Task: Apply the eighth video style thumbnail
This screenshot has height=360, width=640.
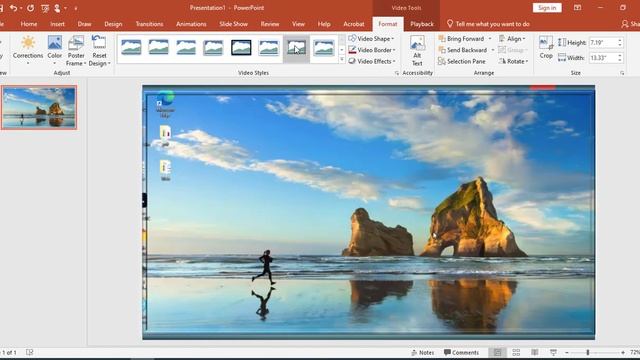Action: click(324, 48)
